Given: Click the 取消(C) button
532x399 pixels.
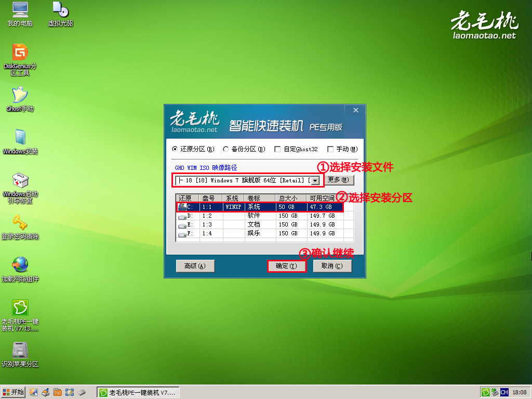Looking at the screenshot, I should (332, 266).
